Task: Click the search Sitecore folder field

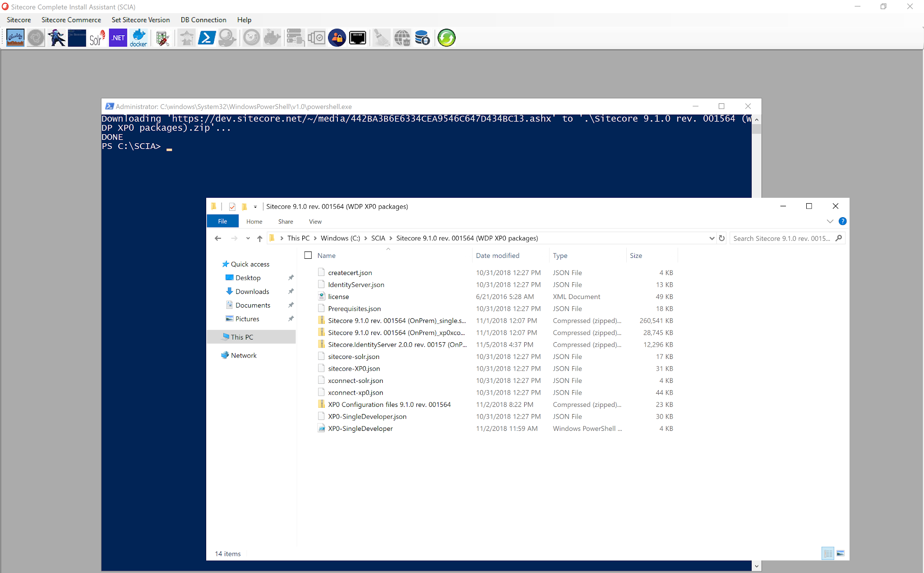Action: click(x=782, y=238)
